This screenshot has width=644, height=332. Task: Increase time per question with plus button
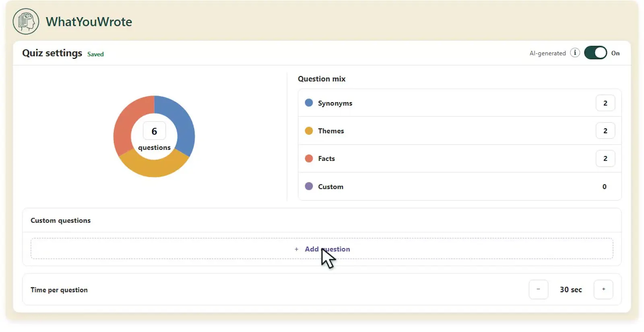pyautogui.click(x=603, y=289)
